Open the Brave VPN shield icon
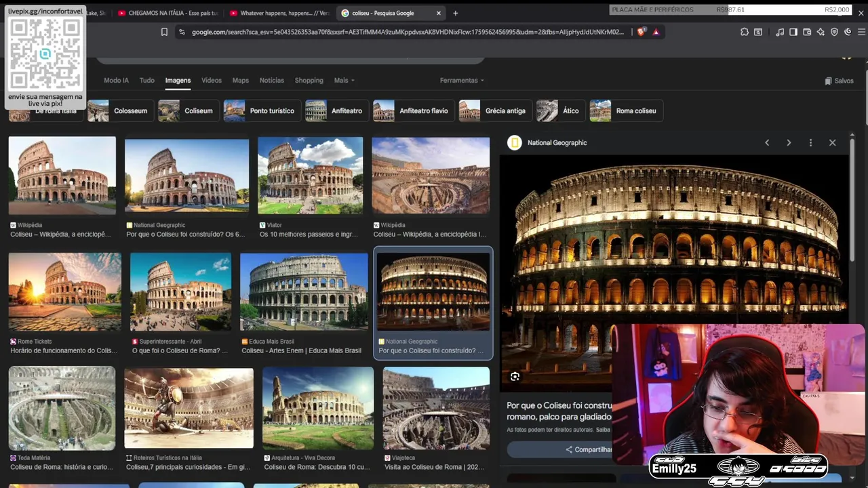 pyautogui.click(x=834, y=32)
